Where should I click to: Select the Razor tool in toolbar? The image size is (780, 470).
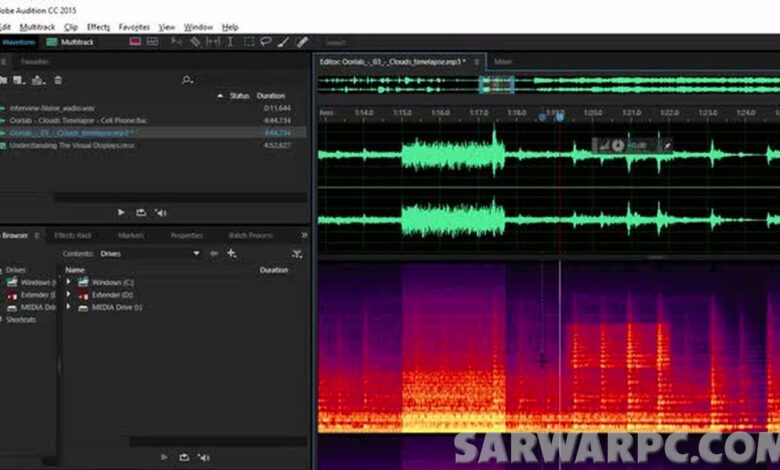(195, 42)
